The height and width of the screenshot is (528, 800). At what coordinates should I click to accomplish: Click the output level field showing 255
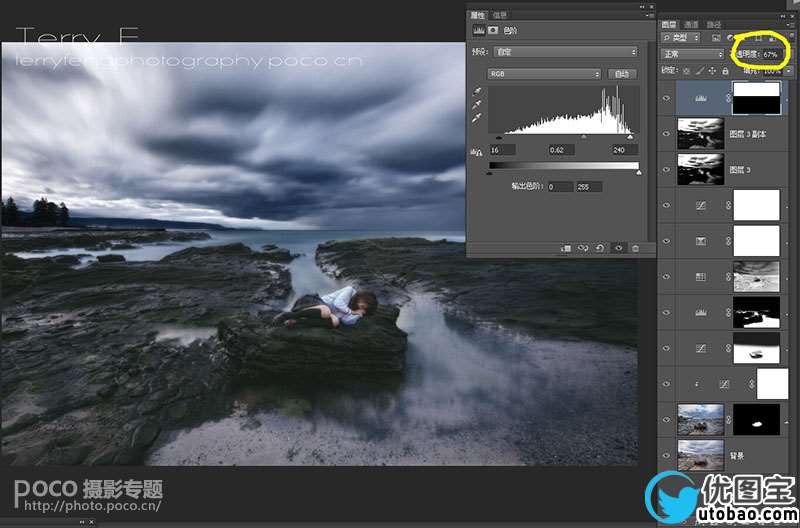click(x=589, y=187)
